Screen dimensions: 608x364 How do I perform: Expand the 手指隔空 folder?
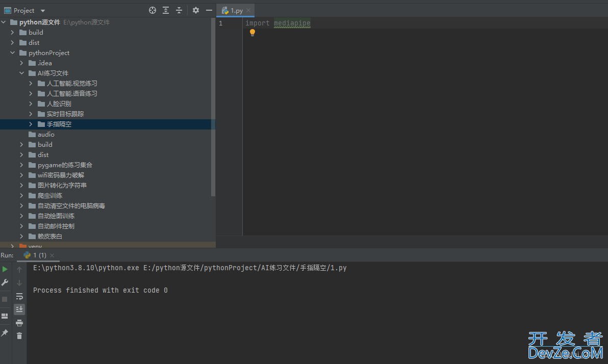31,124
